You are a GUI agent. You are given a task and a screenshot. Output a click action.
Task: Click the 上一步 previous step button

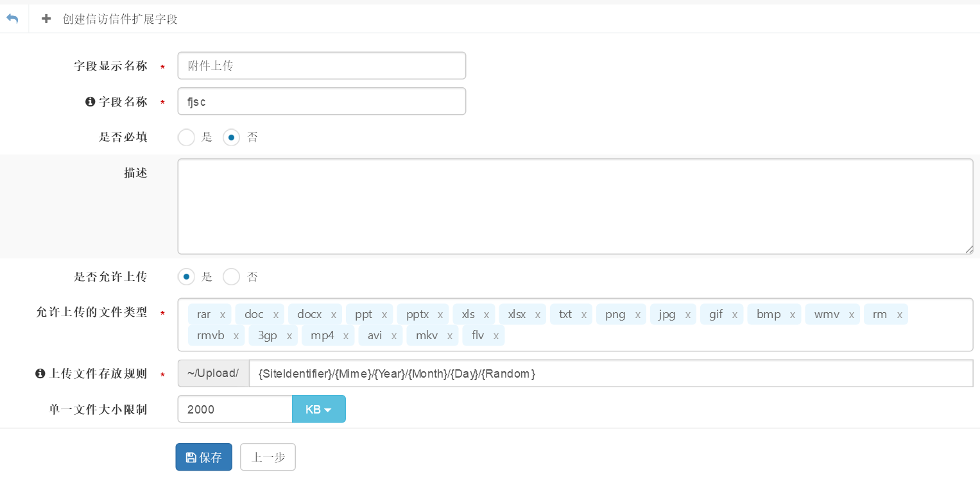(x=268, y=457)
